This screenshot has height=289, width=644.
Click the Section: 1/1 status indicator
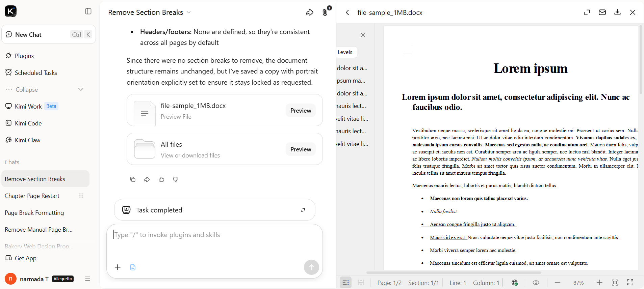tap(423, 283)
